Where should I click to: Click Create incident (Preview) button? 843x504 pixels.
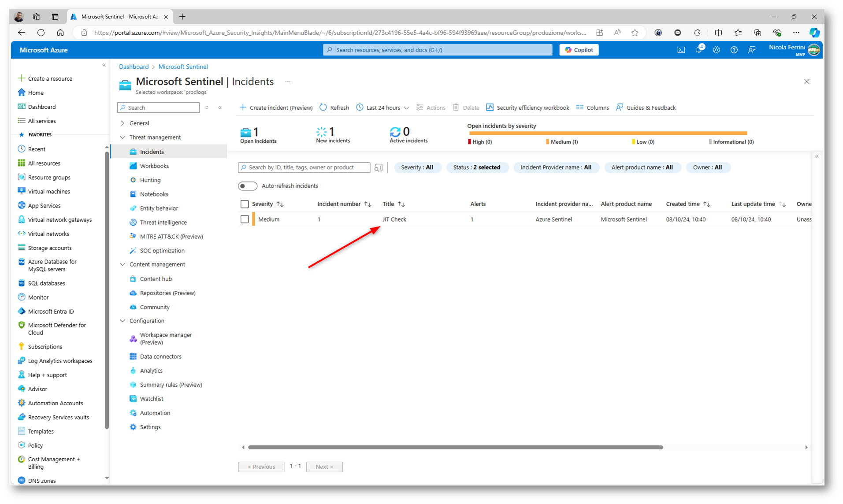click(x=276, y=107)
